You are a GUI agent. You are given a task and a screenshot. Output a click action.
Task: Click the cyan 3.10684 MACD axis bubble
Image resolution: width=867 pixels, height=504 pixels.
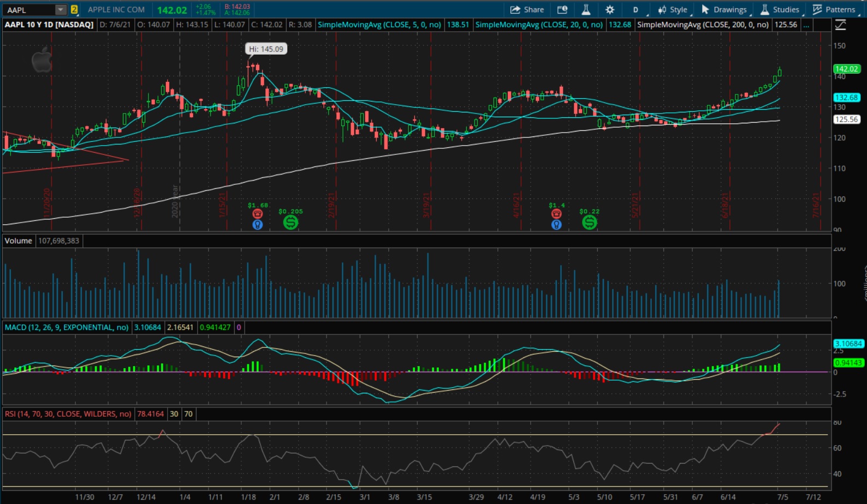point(848,344)
